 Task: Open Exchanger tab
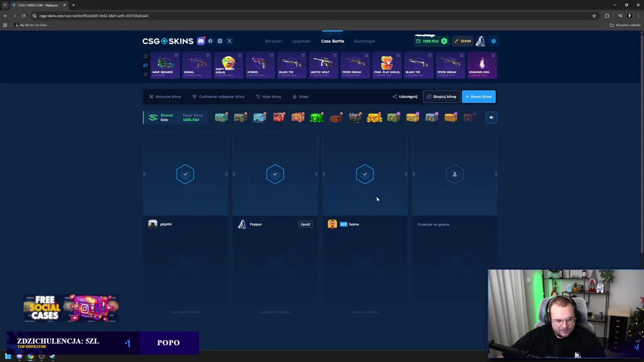[364, 41]
